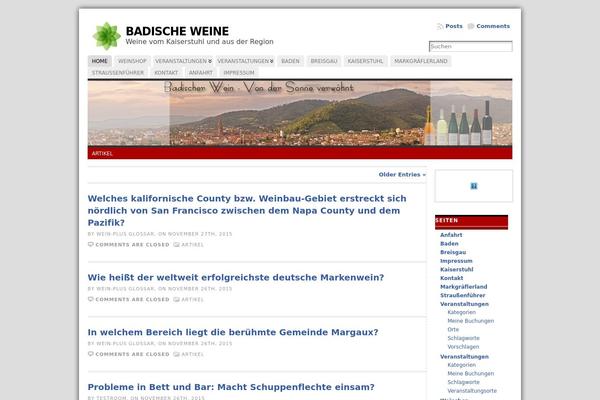Open the ANFAHRT menu item
The image size is (600, 400).
[201, 73]
